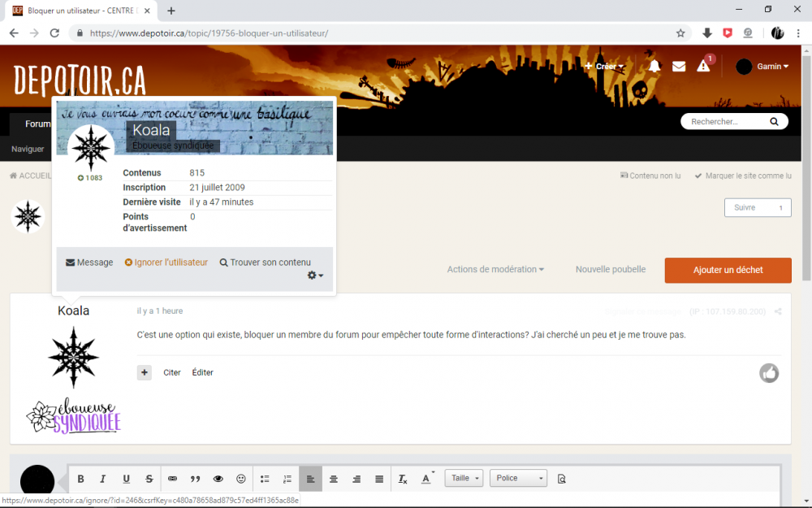
Task: Toggle italic text in the editor
Action: 103,479
